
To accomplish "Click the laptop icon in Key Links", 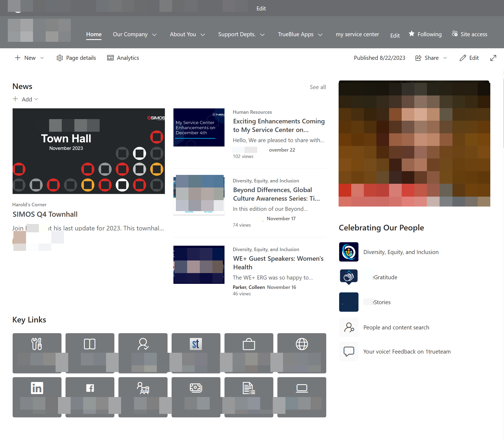I will [302, 388].
